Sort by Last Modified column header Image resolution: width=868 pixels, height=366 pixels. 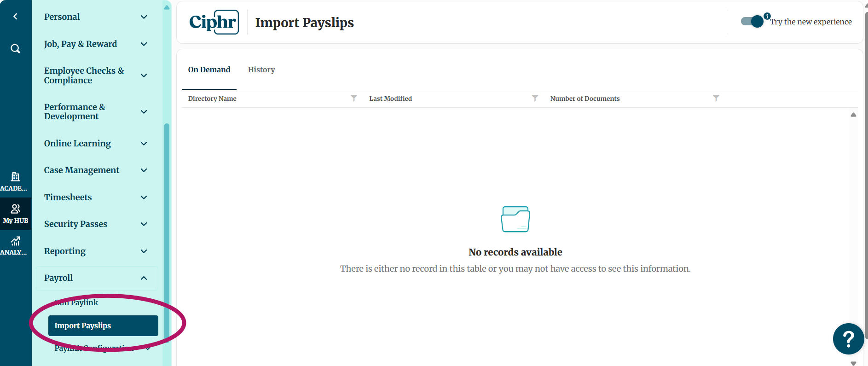point(390,99)
